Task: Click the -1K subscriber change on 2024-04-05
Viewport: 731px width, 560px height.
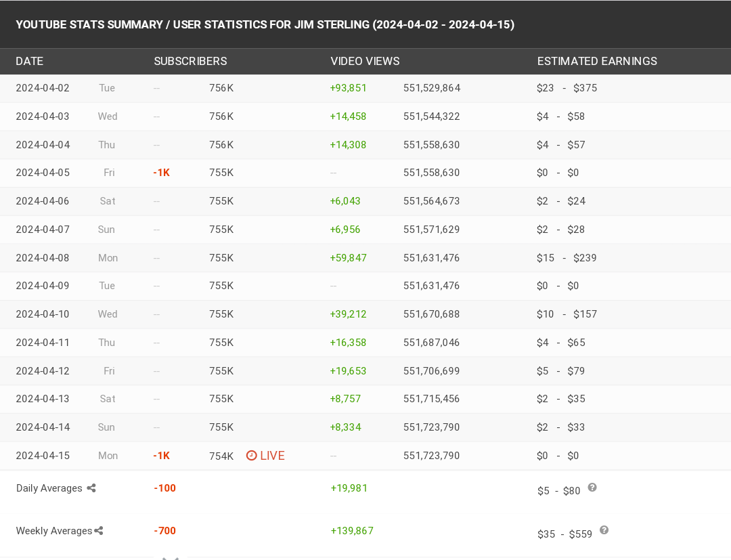Action: coord(161,173)
